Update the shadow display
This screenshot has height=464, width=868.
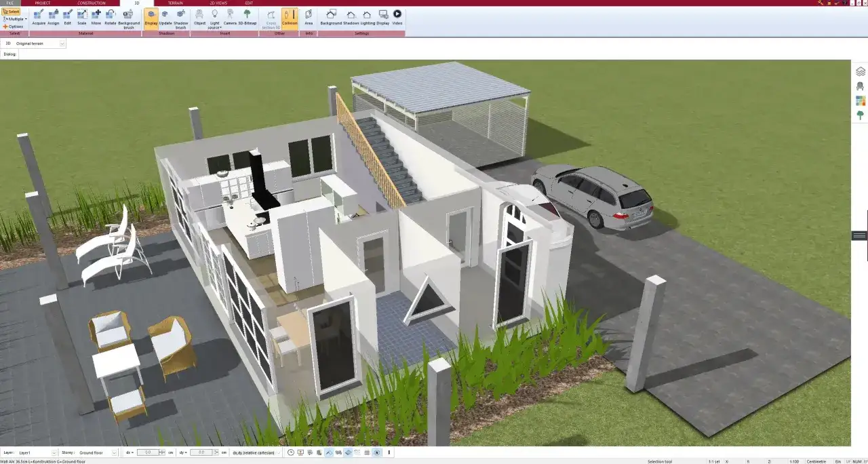165,18
